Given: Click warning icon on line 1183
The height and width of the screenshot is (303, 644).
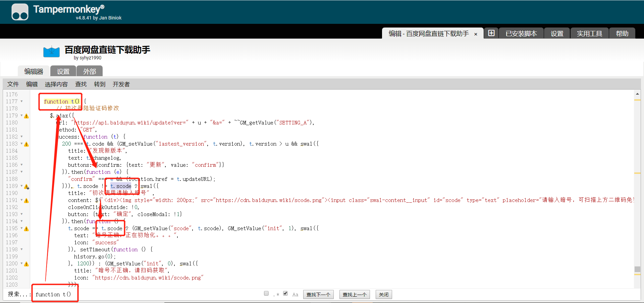Looking at the screenshot, I should coord(26,144).
